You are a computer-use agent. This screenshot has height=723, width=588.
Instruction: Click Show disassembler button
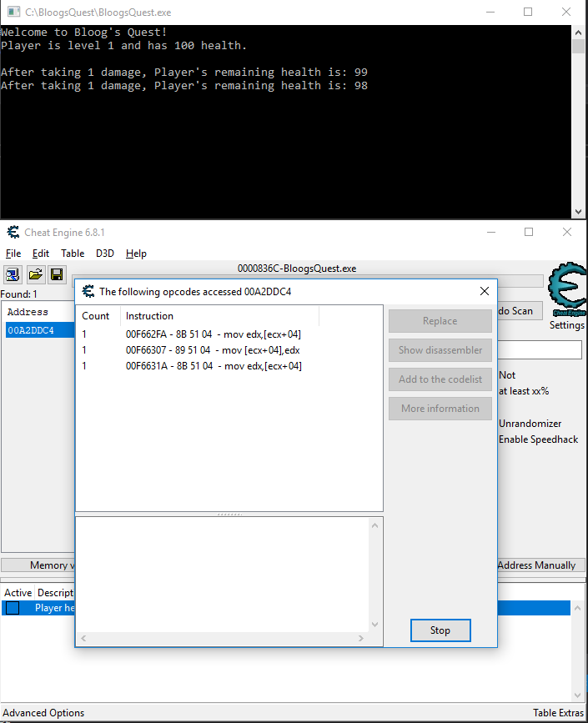[440, 350]
